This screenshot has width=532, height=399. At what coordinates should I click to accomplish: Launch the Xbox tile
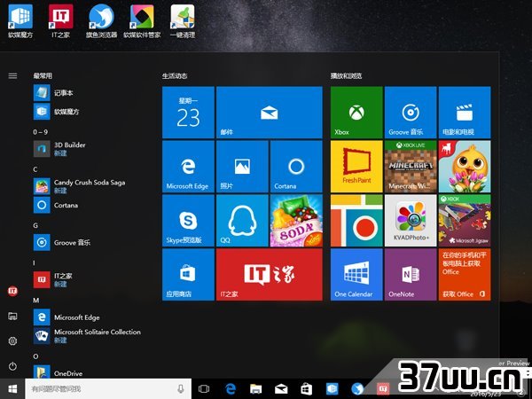pyautogui.click(x=356, y=113)
